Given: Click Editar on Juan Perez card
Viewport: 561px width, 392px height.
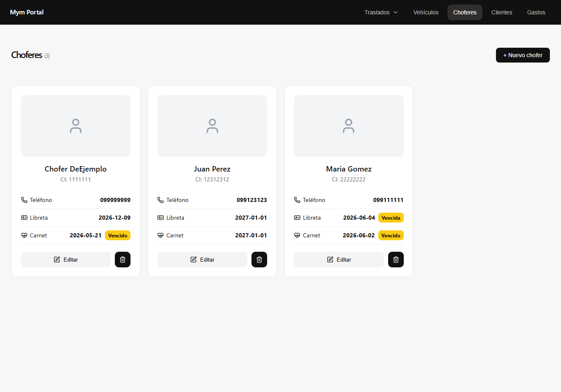Looking at the screenshot, I should click(x=203, y=260).
